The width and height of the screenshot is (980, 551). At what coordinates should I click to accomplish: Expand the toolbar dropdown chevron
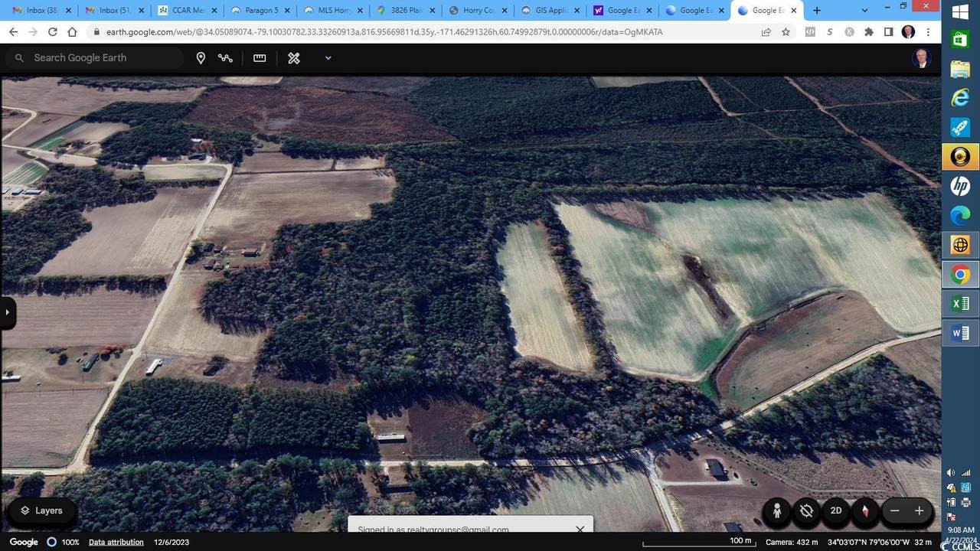(x=328, y=58)
